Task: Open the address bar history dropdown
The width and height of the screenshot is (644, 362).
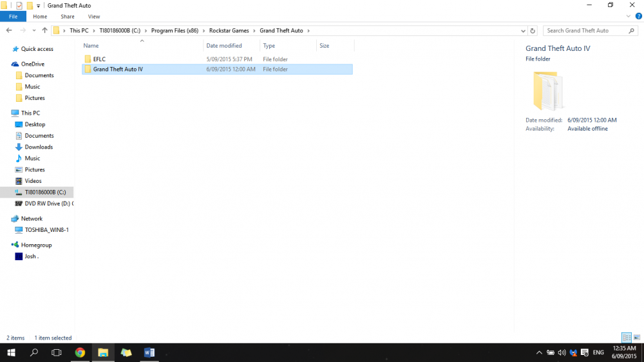Action: 523,31
